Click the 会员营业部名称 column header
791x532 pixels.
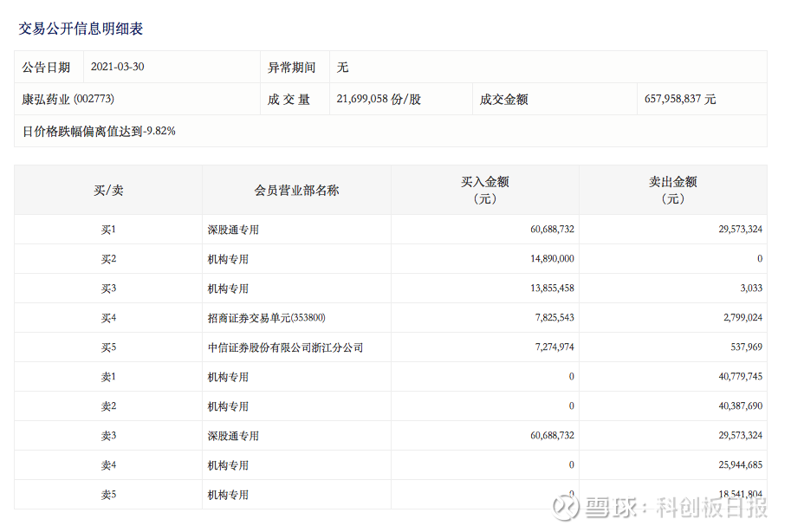(x=296, y=191)
